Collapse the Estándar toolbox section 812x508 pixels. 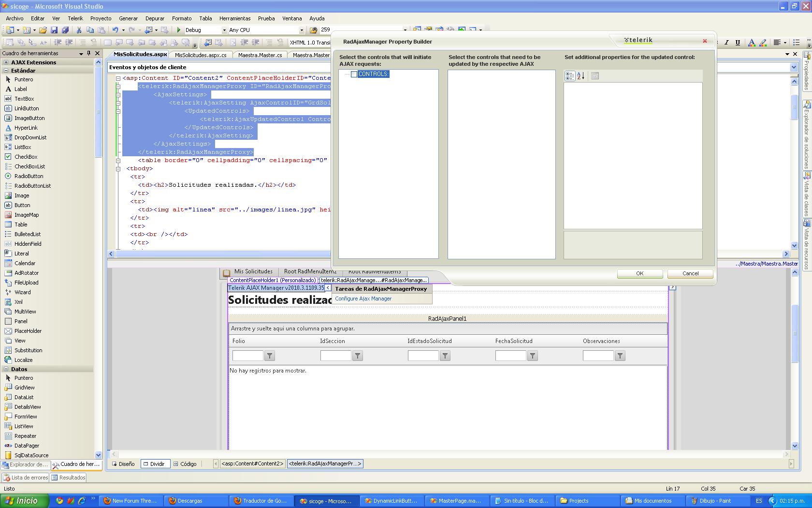pos(6,71)
